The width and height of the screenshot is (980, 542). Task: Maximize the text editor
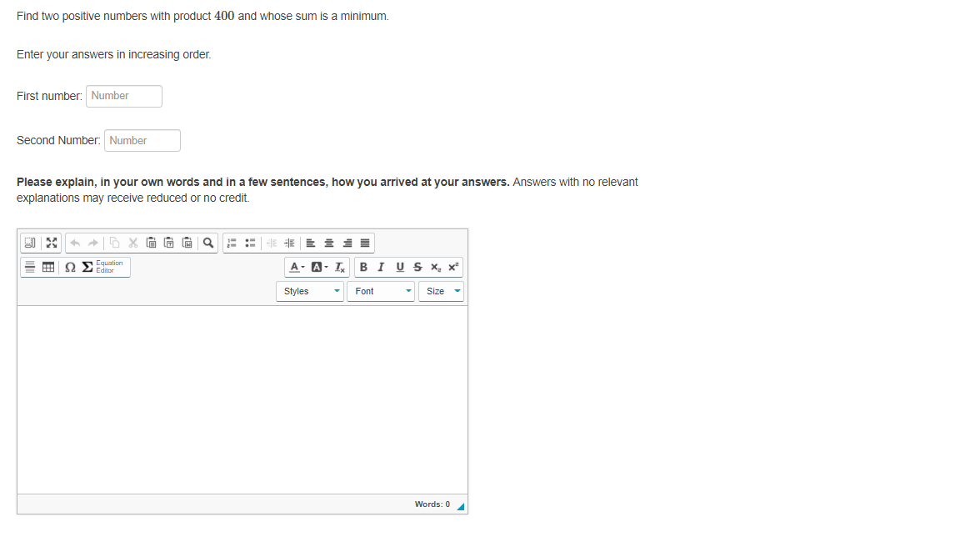(52, 243)
